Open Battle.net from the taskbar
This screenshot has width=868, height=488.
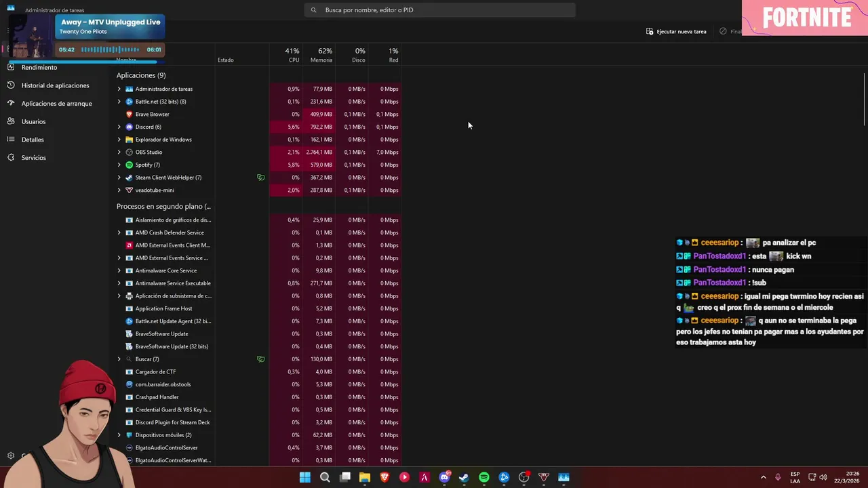point(504,477)
